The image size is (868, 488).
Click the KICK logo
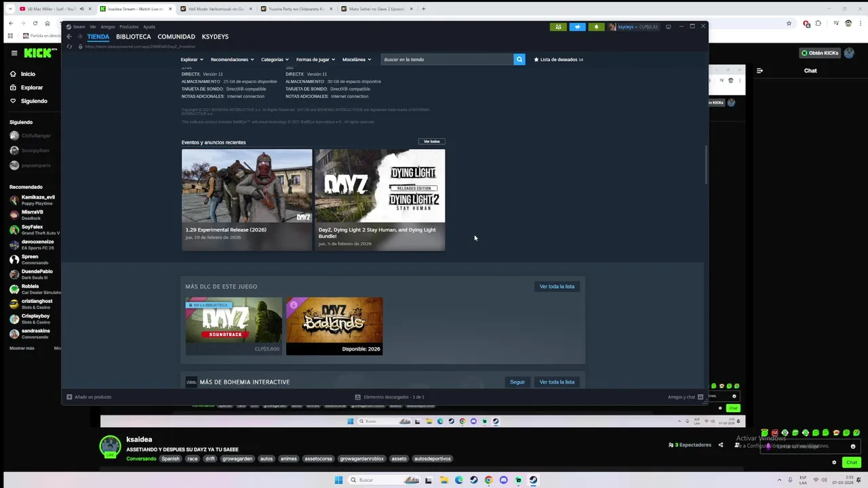[x=38, y=53]
